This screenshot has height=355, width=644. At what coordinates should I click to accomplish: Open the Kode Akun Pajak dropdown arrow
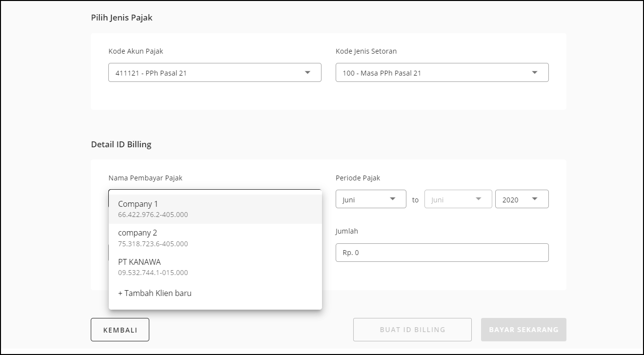(x=307, y=73)
